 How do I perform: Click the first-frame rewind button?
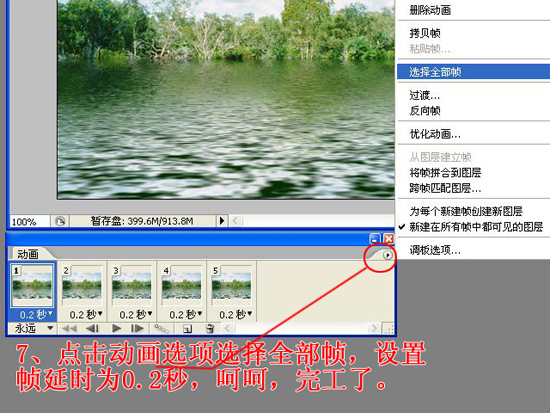click(x=69, y=328)
